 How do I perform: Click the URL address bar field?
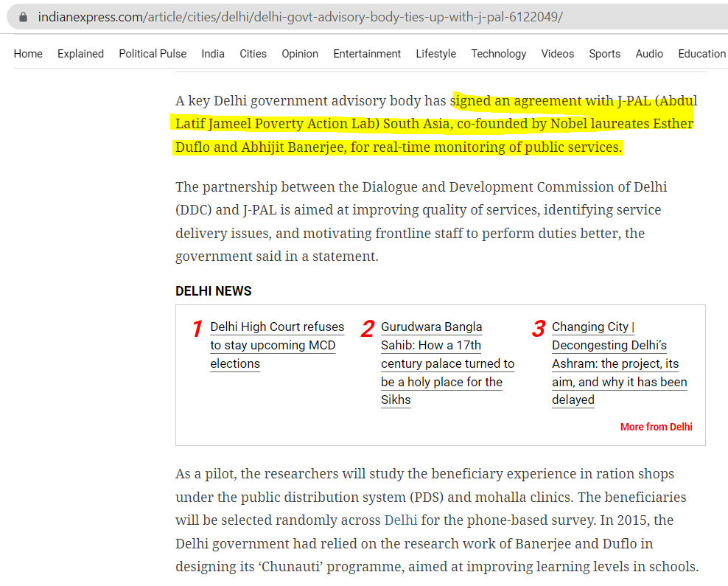pos(368,16)
